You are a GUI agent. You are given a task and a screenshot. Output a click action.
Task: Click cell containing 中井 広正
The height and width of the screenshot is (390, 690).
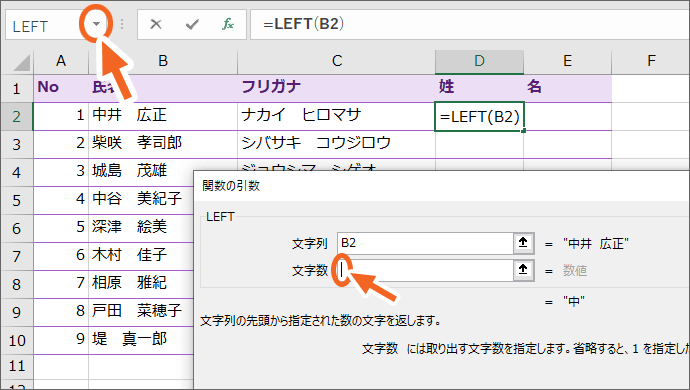coord(163,116)
